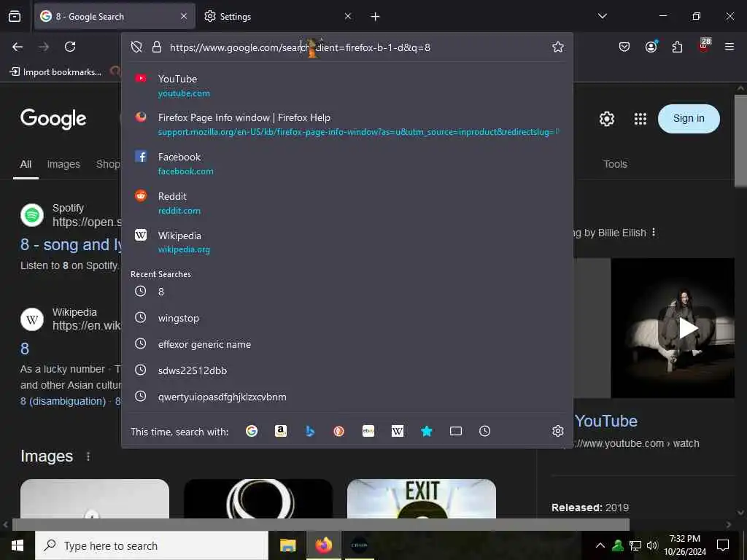
Task: Click the extension icon with 28 badge
Action: [704, 46]
